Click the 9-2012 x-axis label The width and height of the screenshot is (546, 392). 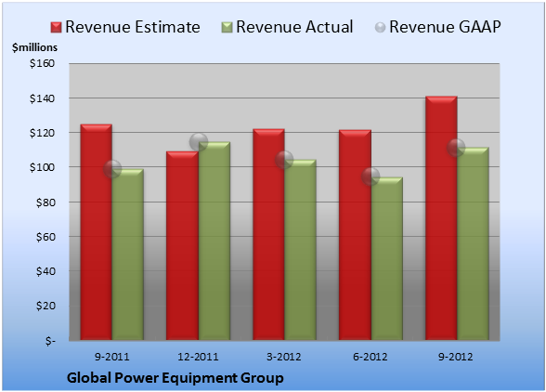coord(456,357)
